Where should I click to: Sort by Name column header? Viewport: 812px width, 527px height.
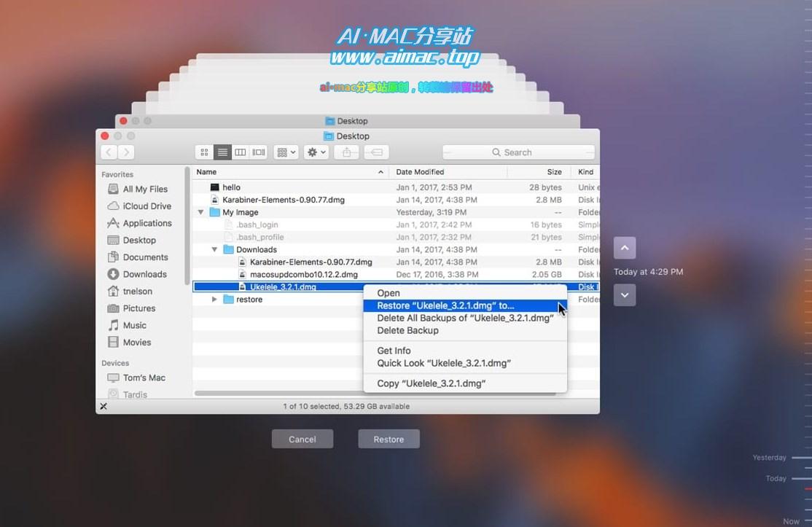coord(290,172)
